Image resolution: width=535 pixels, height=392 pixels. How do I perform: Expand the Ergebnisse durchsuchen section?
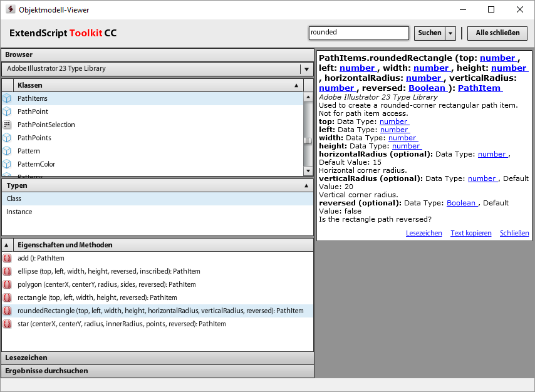(158, 371)
